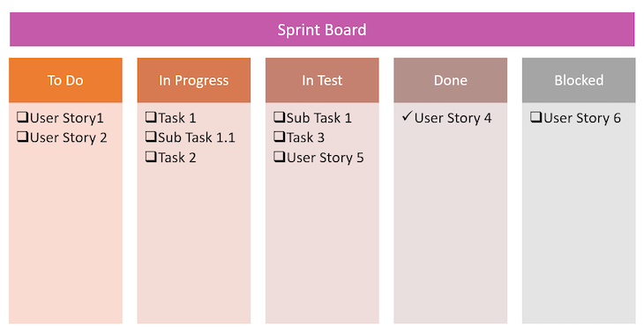
Task: Select the Done column header
Action: pyautogui.click(x=451, y=80)
